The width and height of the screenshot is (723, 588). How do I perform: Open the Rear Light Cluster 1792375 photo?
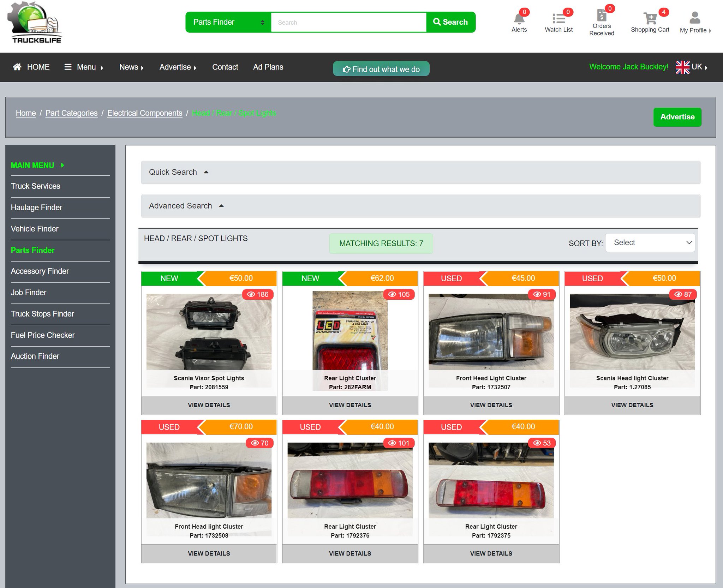(491, 480)
